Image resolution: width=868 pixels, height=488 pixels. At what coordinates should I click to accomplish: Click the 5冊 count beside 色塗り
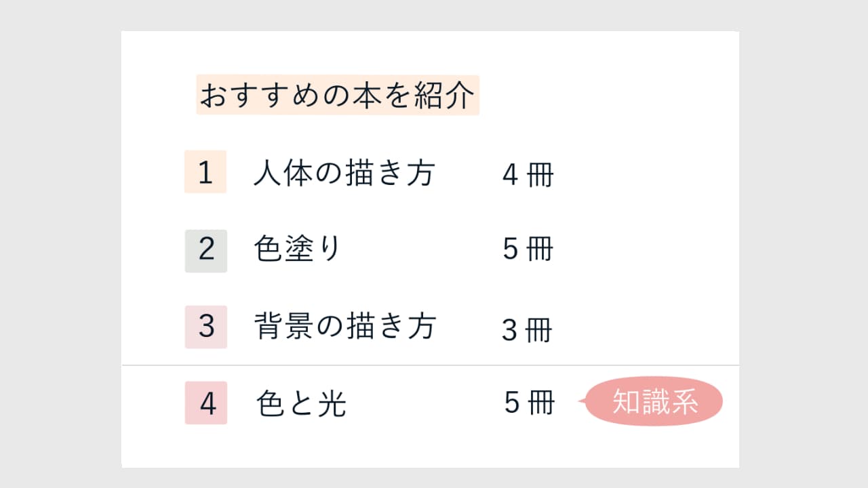tap(528, 250)
